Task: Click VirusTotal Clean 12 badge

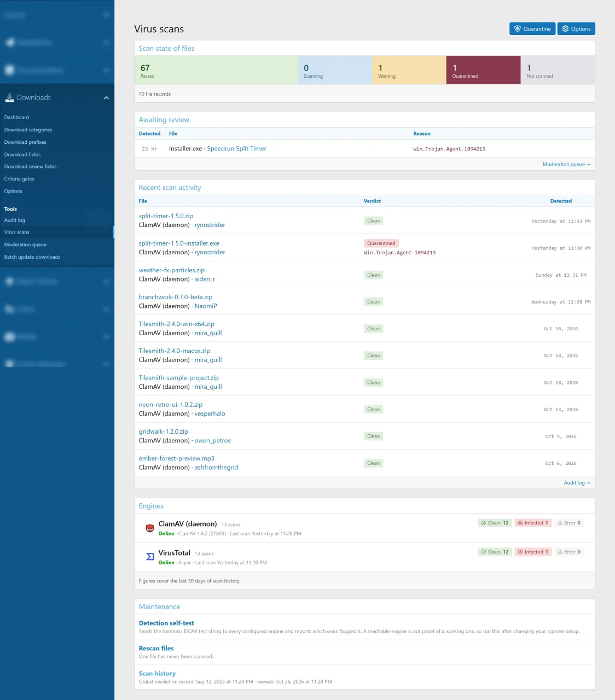Action: 495,552
